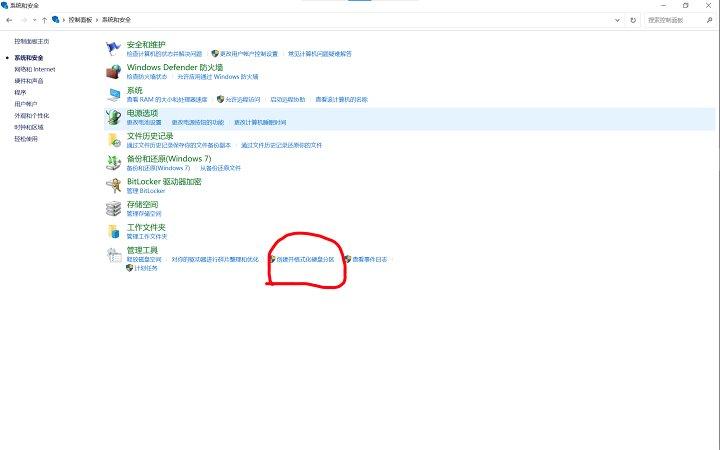Screen dimensions: 720x450
Task: Click 检查防火墙状态 link
Action: 147,77
